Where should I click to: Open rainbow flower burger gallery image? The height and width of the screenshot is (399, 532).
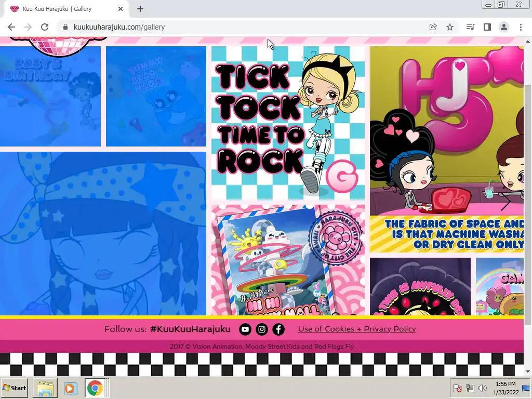pyautogui.click(x=499, y=286)
